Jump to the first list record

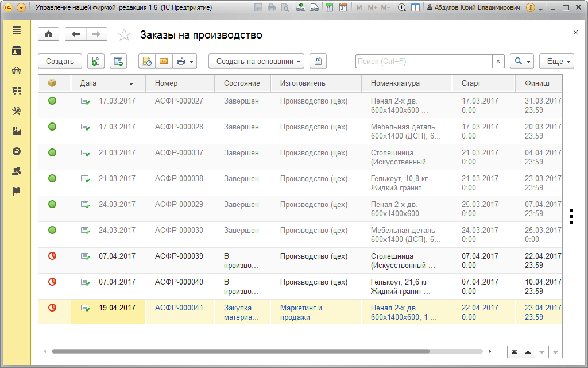(514, 352)
